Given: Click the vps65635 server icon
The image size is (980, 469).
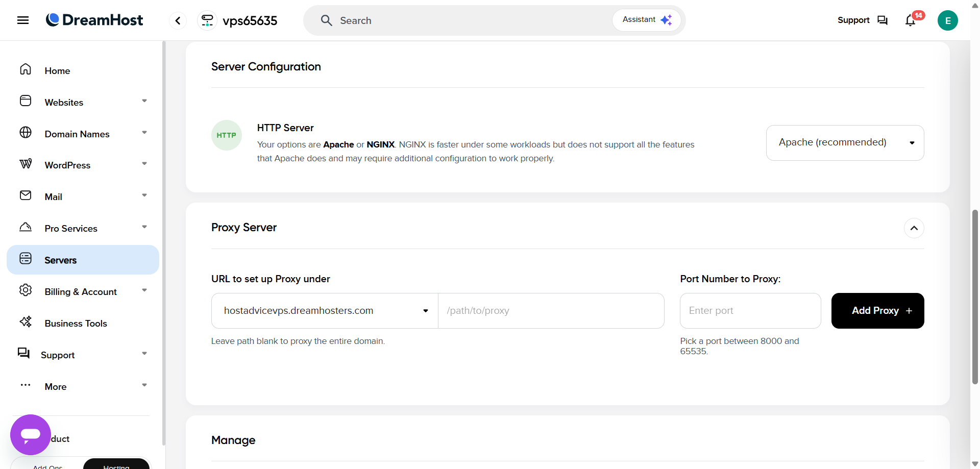Looking at the screenshot, I should point(207,20).
